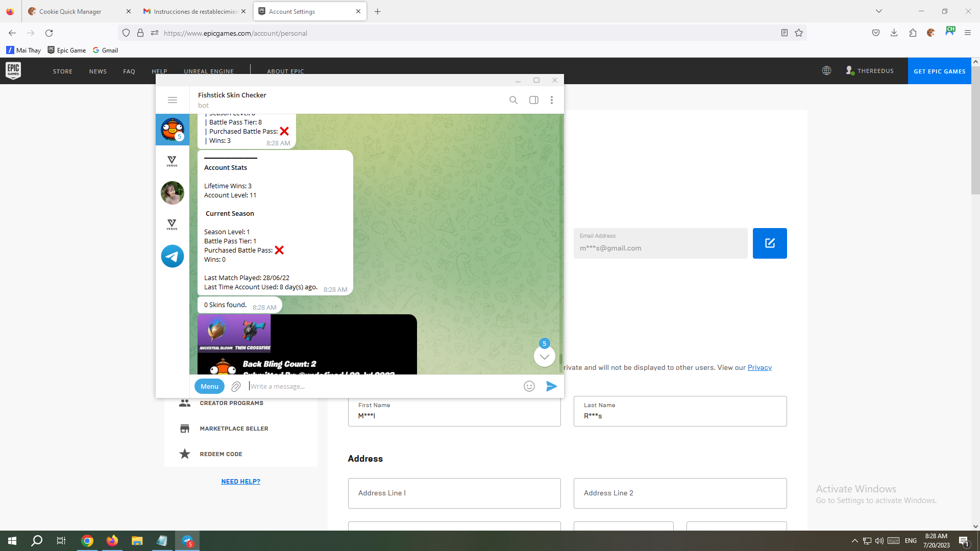Open FAQ in Epic navigation
Image resolution: width=980 pixels, height=551 pixels.
129,71
